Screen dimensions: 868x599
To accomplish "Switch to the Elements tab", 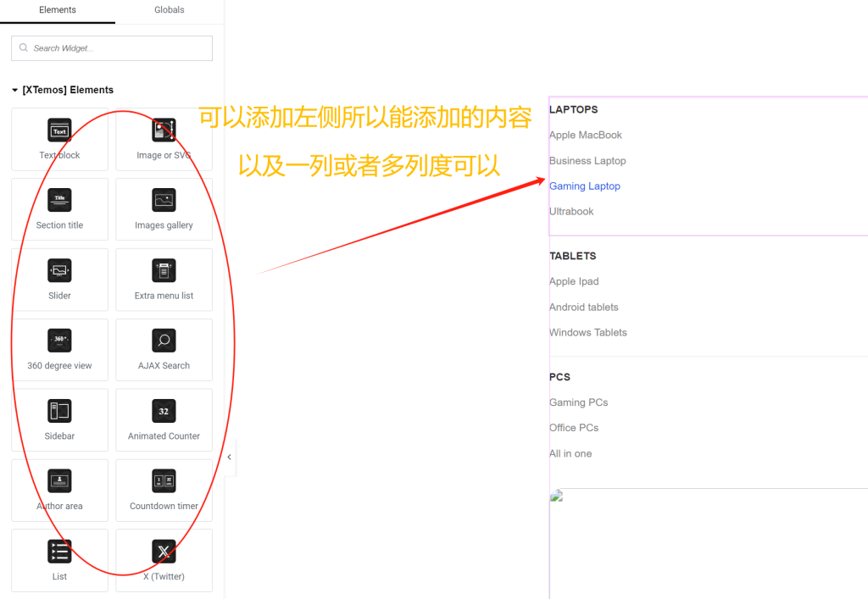I will point(58,10).
